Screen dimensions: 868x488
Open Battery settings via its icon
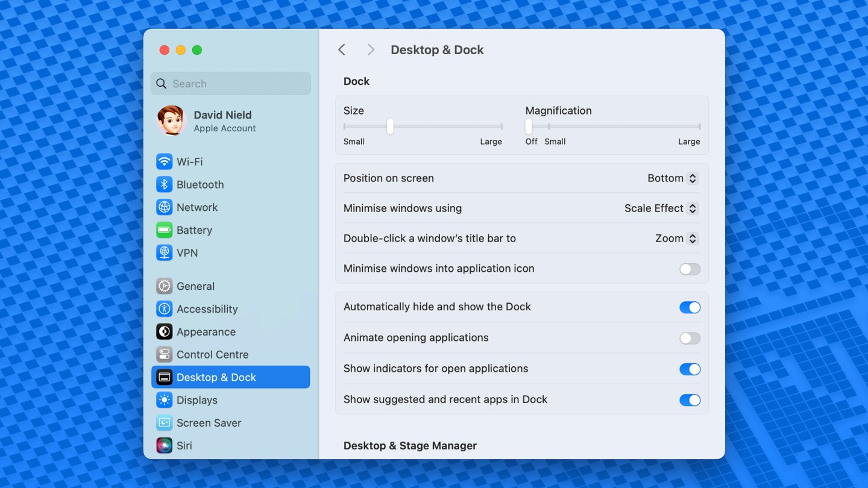click(164, 230)
